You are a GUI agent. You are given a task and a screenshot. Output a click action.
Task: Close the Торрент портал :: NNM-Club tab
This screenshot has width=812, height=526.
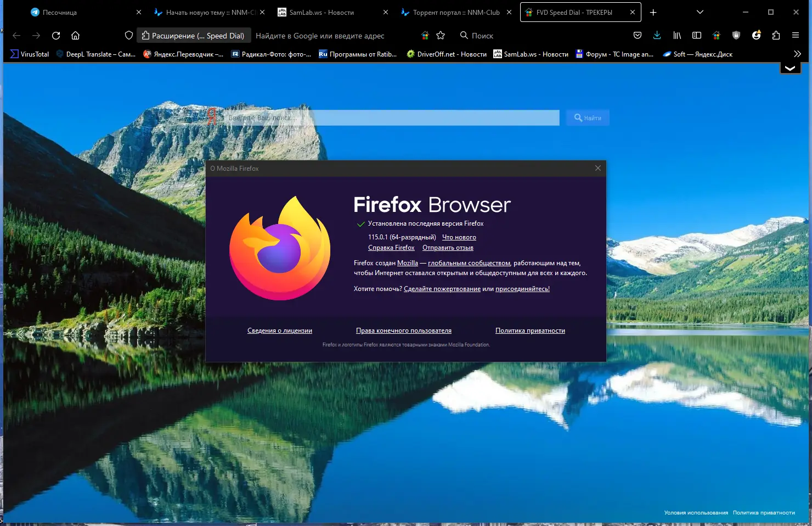(509, 12)
